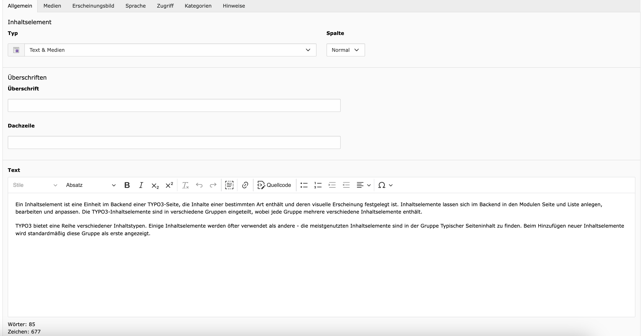644x336 pixels.
Task: Open the Spalte dropdown showing Normal
Action: pos(345,50)
